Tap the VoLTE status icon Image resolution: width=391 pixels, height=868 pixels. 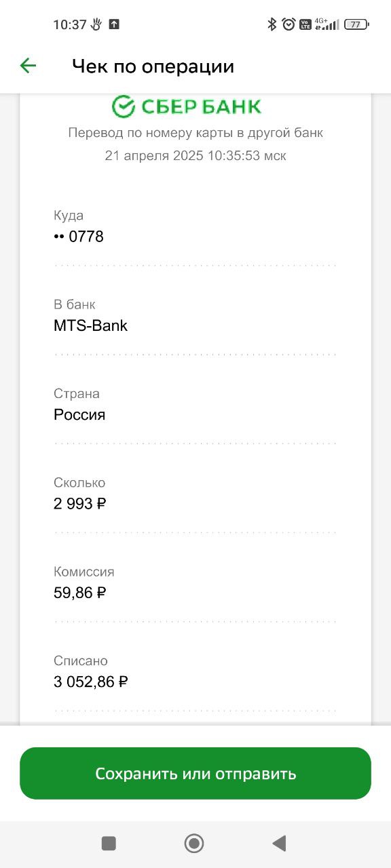(x=305, y=24)
